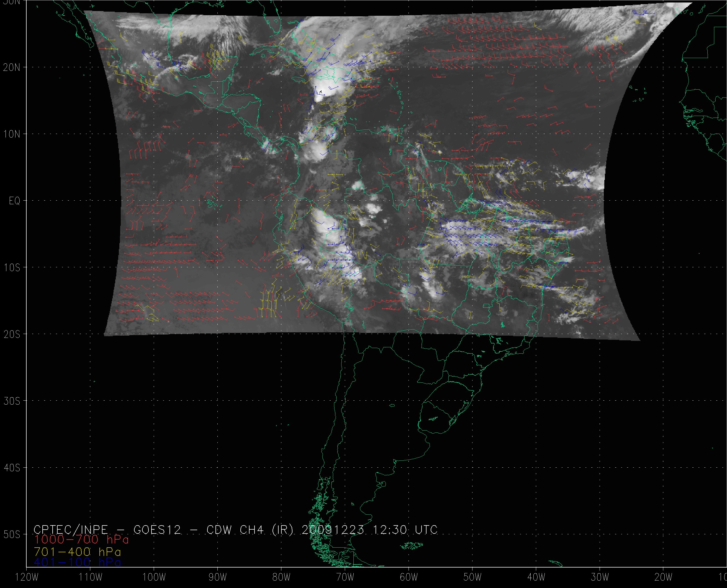The image size is (727, 588).
Task: Click the blue 401-100 hPa legend label
Action: (78, 562)
